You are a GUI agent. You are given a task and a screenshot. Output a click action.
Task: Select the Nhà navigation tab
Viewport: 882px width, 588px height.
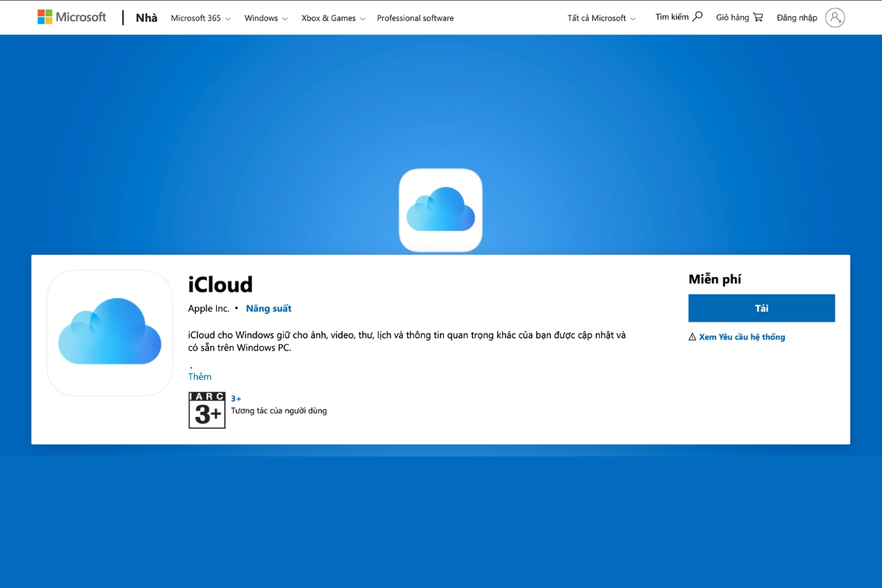click(146, 17)
